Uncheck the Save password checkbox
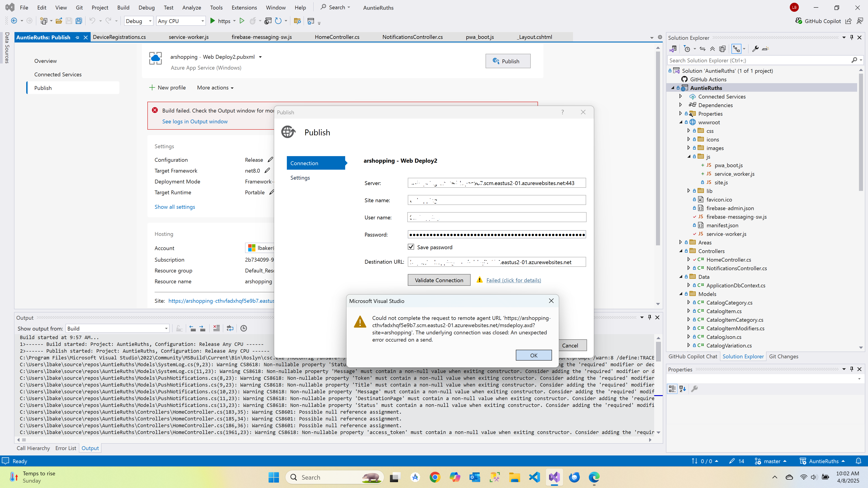This screenshot has height=488, width=868. [411, 247]
